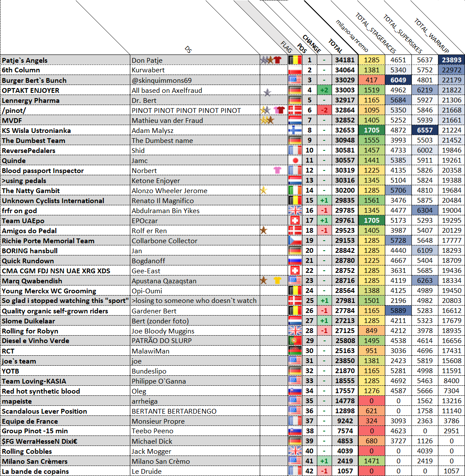This screenshot has width=465, height=476.
Task: Click the French flag in ReversePedalers row
Action: (x=295, y=150)
